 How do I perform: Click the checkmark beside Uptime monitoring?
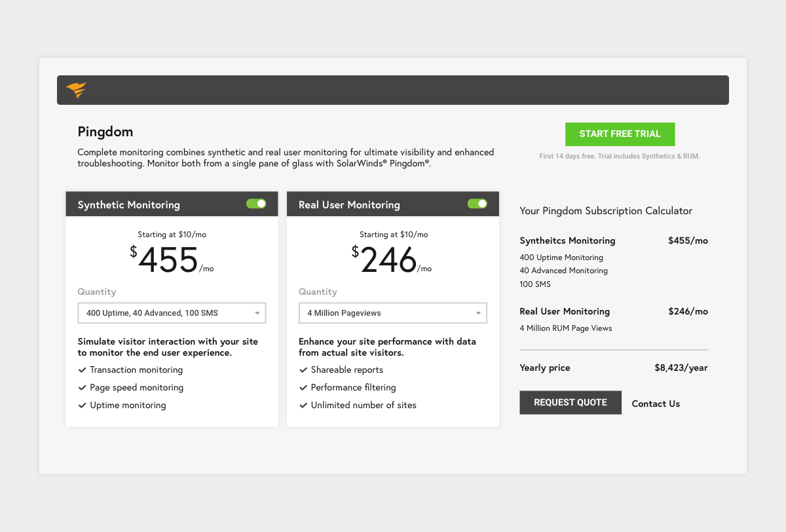[x=83, y=406]
